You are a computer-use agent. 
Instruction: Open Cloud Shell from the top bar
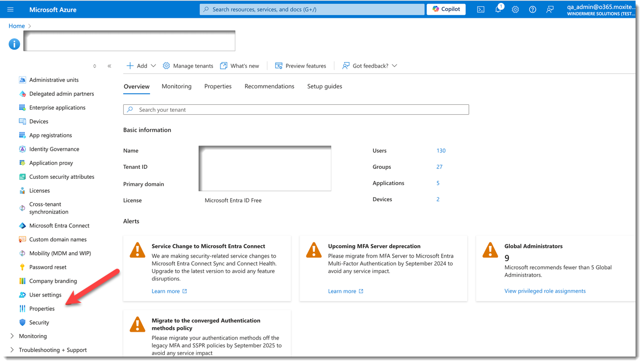point(481,9)
